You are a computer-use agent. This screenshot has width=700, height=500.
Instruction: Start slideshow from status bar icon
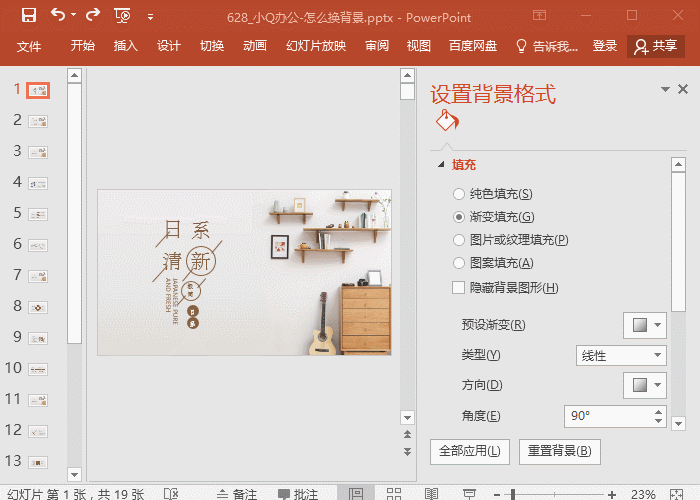tap(469, 493)
